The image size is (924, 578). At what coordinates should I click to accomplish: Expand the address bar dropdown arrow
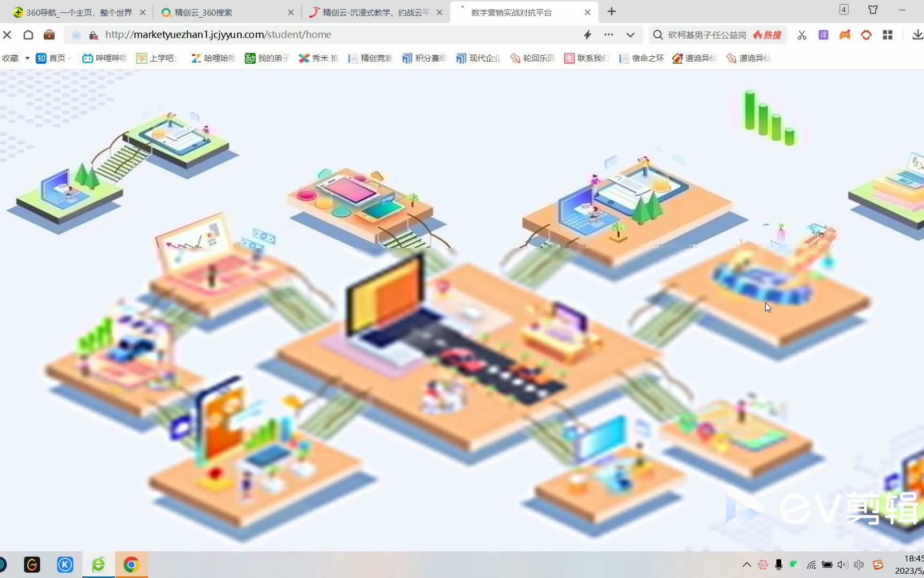click(630, 35)
